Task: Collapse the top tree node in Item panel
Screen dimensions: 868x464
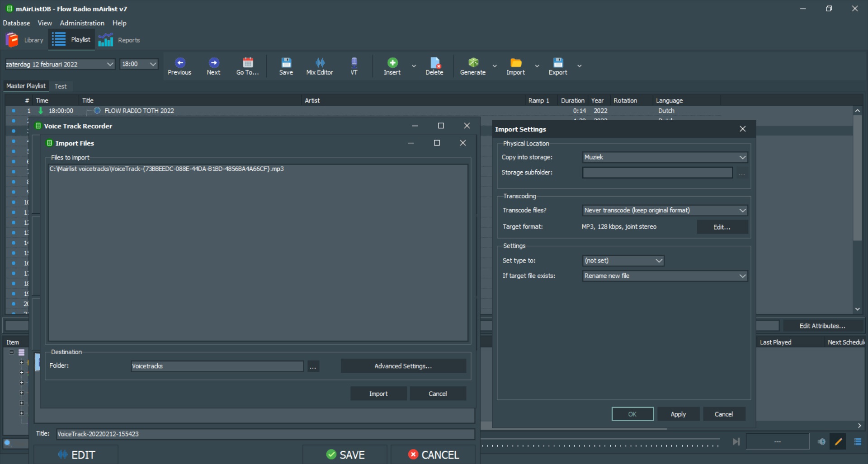Action: point(12,352)
